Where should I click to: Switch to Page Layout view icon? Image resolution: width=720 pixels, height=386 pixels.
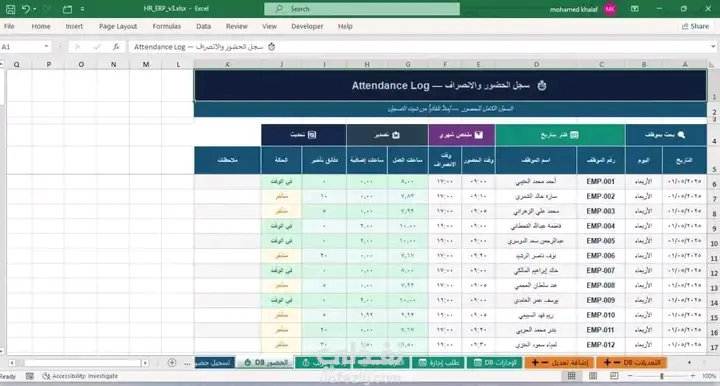pyautogui.click(x=593, y=376)
